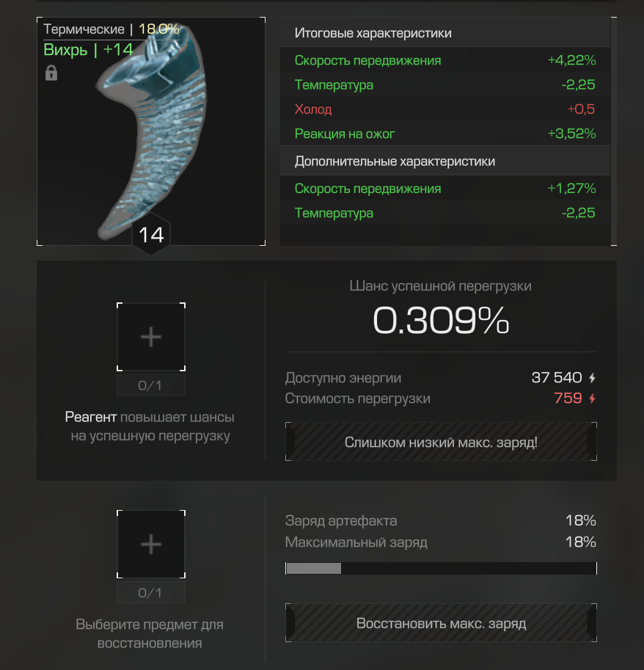Click the Реакция на ожог stat row

tap(445, 134)
